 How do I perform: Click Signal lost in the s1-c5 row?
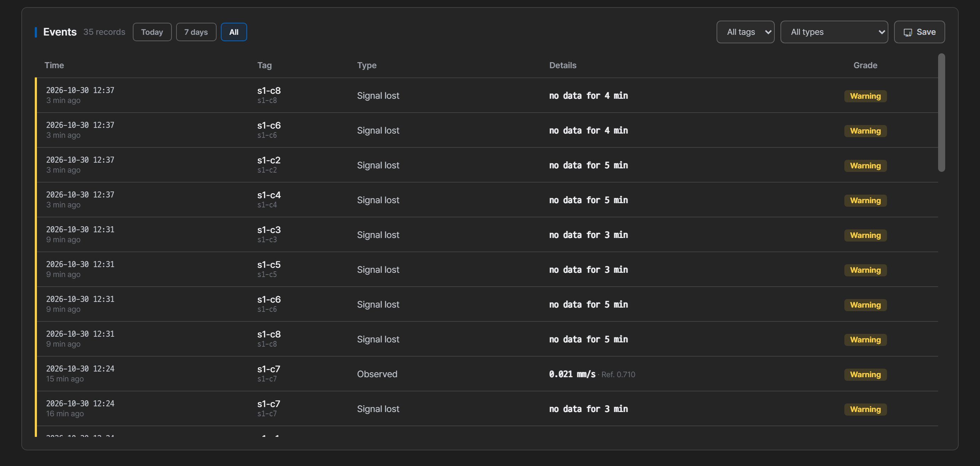378,270
